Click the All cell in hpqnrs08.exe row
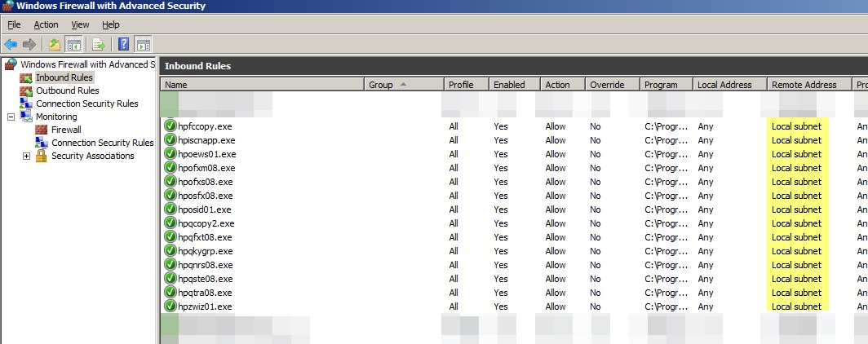Screen dimensions: 868x344 [x=454, y=264]
